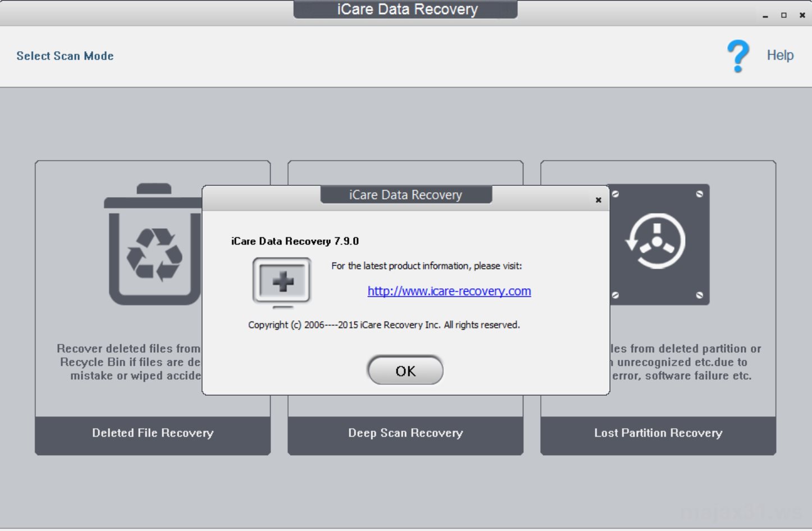This screenshot has height=531, width=812.
Task: Open the icare-recovery.com hyperlink
Action: (449, 291)
